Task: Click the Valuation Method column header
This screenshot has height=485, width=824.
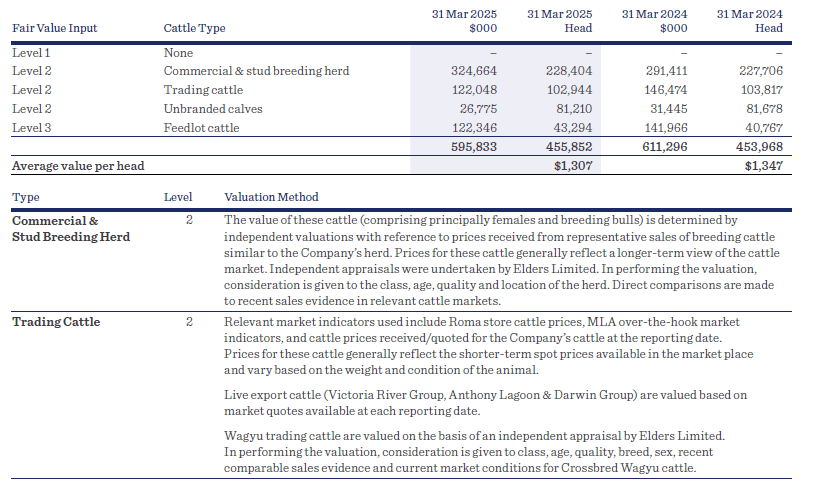Action: coord(271,197)
